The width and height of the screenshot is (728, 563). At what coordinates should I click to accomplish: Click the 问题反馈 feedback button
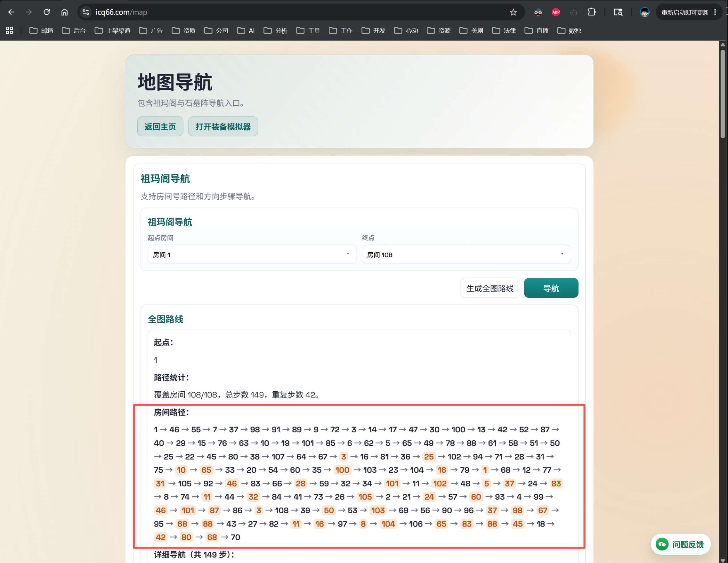[x=680, y=544]
